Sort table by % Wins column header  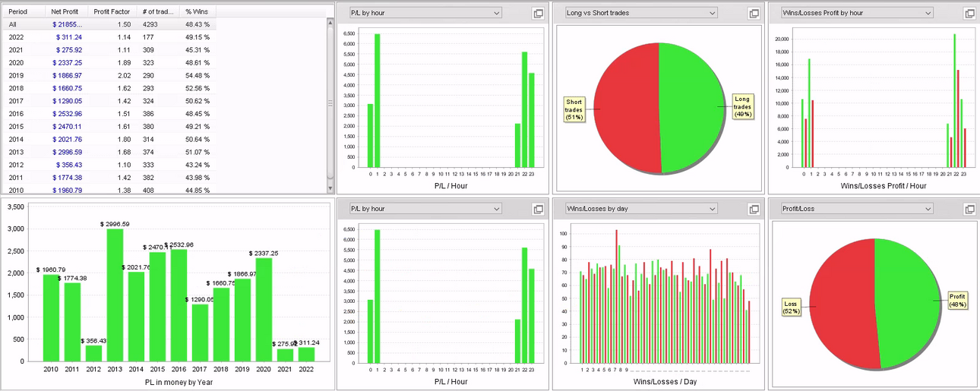198,12
